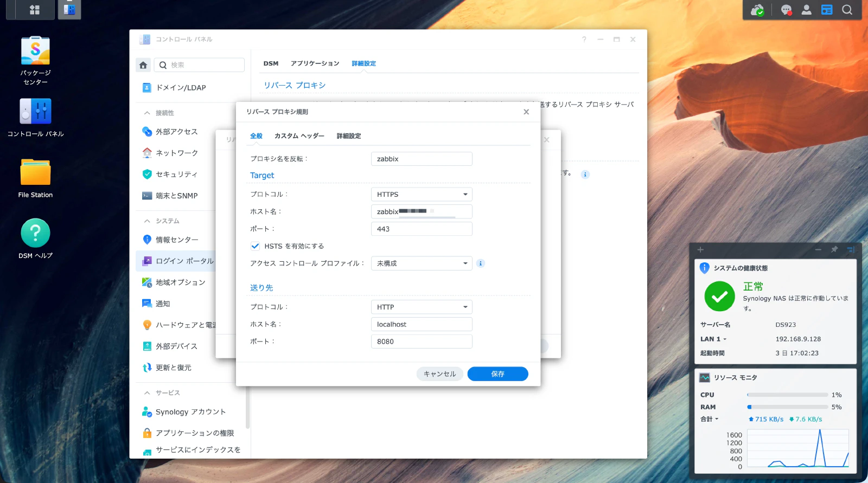Click the Target port 443 field

point(422,229)
